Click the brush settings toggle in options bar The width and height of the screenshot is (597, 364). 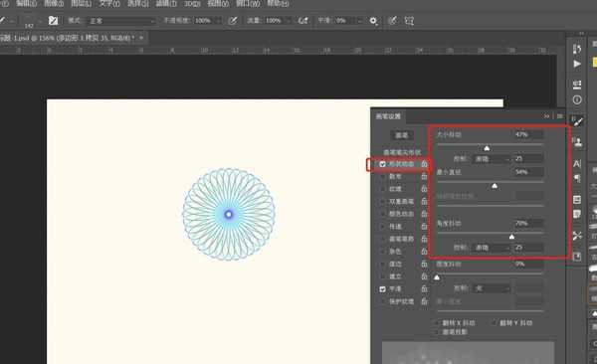(54, 21)
